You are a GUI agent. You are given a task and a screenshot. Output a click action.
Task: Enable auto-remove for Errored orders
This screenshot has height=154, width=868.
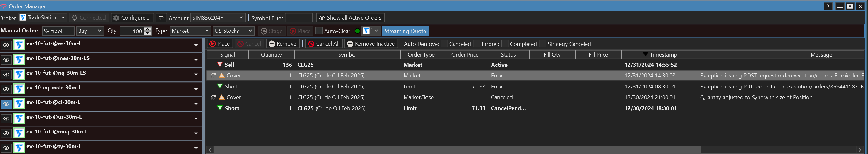click(x=476, y=44)
